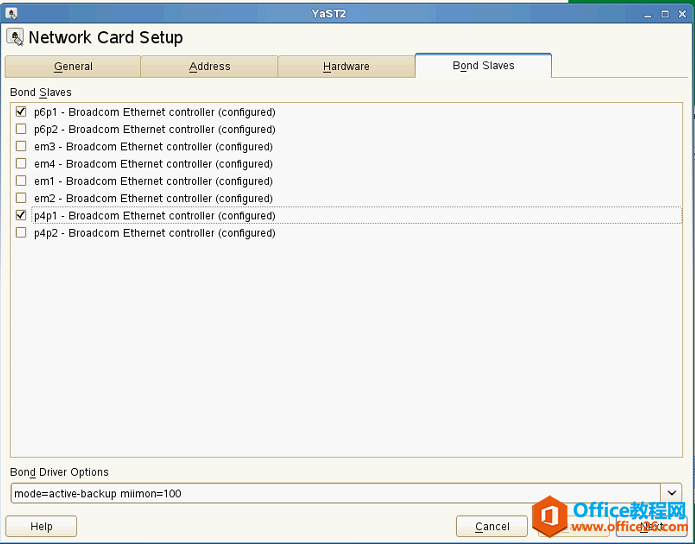Screen dimensions: 695x544
Task: Click the Network Card Setup header icon
Action: coord(15,37)
